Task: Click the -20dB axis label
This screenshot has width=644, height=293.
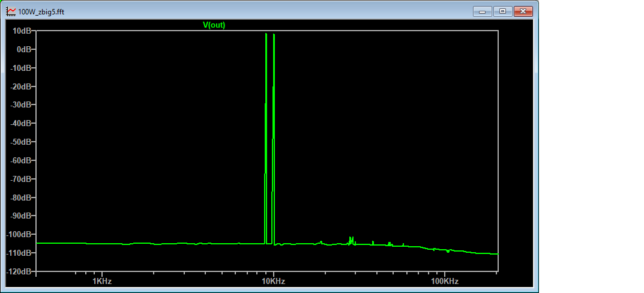Action: [x=21, y=86]
